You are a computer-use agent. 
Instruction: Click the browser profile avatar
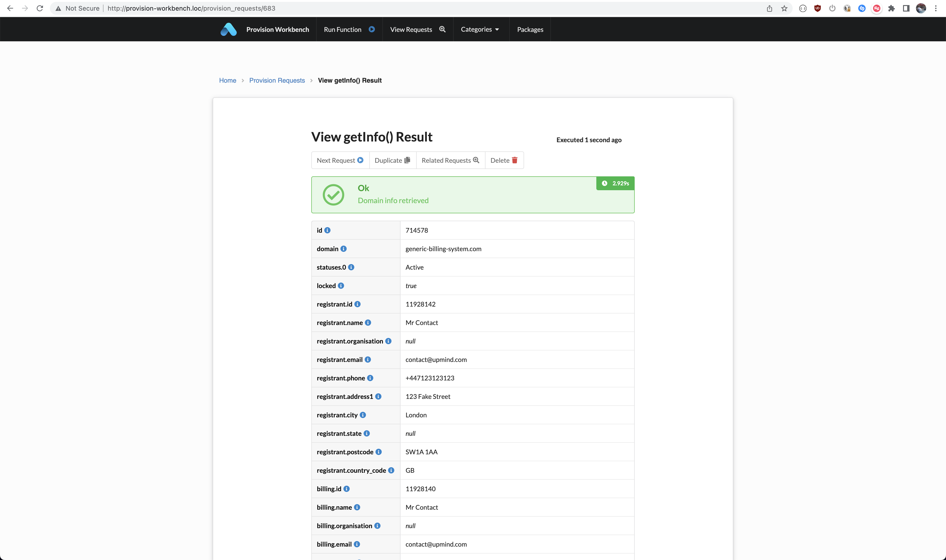pos(921,8)
